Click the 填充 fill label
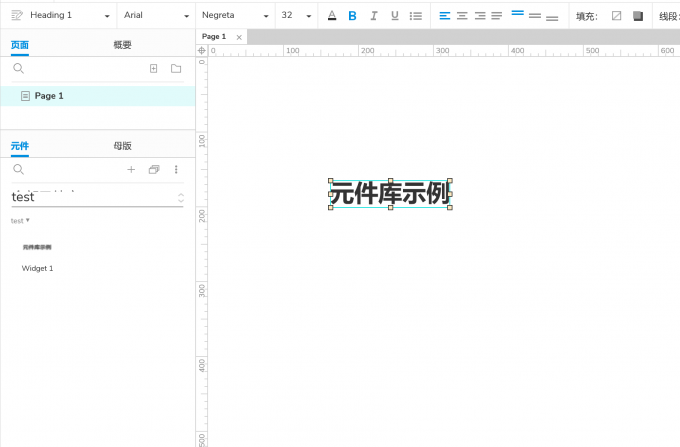This screenshot has height=447, width=680. (x=586, y=16)
